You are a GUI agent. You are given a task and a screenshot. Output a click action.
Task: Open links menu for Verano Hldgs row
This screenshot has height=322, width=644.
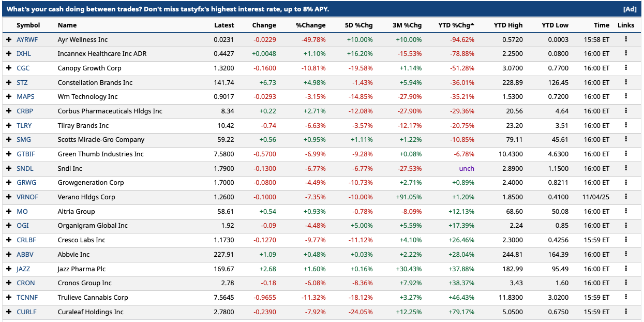[626, 197]
